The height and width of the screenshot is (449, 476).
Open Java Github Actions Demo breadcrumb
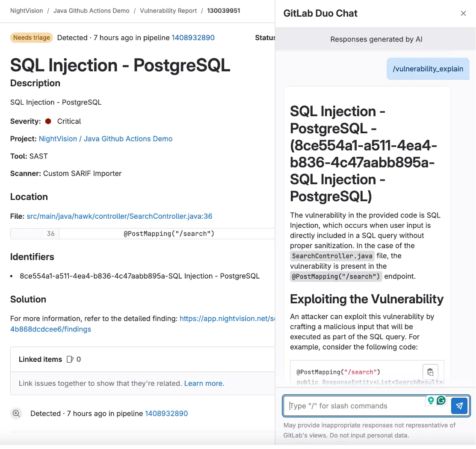pos(92,11)
